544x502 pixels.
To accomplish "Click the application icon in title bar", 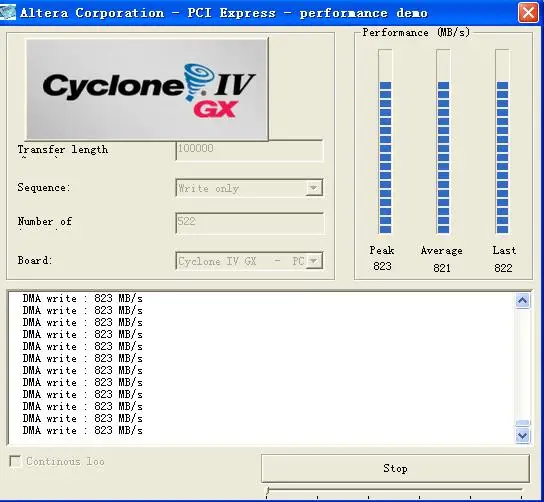I will 8,12.
